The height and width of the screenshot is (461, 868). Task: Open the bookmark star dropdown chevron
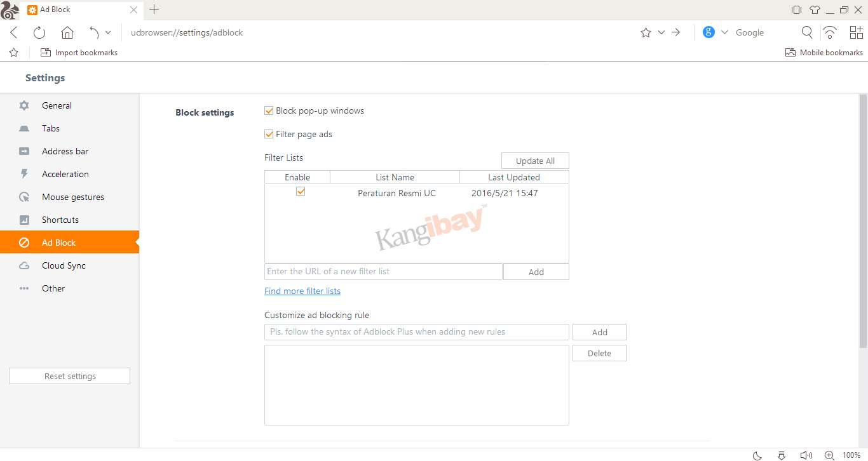point(661,32)
